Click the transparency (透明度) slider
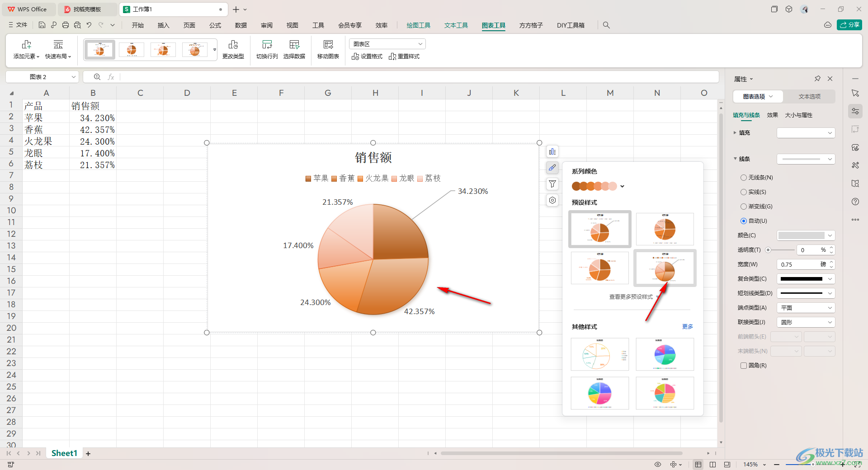Viewport: 868px width, 470px height. click(780, 250)
